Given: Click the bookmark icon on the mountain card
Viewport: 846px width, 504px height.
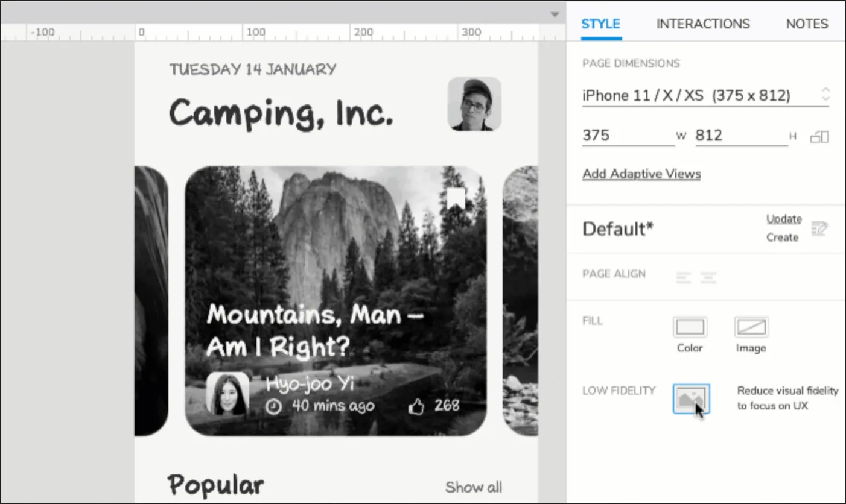Looking at the screenshot, I should (456, 199).
